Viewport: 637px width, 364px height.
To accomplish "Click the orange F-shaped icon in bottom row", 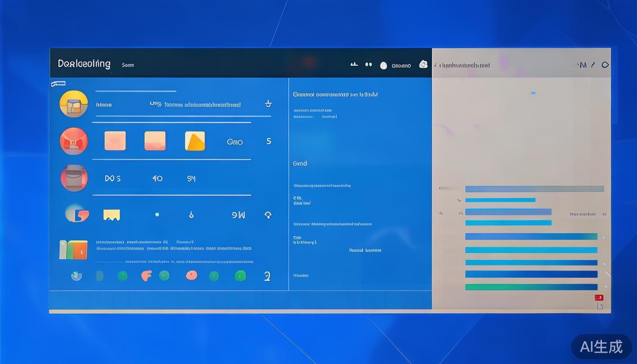I will click(x=146, y=275).
